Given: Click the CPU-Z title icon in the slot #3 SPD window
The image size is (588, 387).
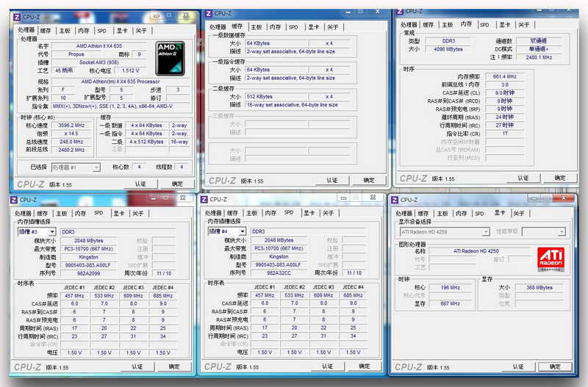Looking at the screenshot, I should (13, 200).
